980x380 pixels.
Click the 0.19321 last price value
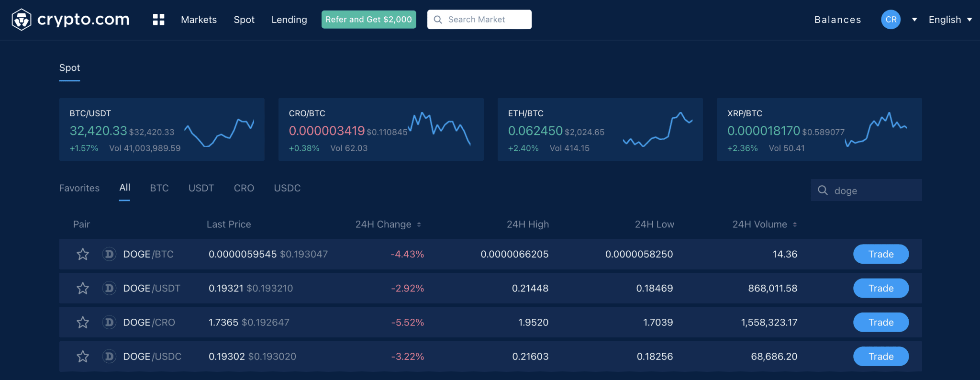pyautogui.click(x=226, y=288)
